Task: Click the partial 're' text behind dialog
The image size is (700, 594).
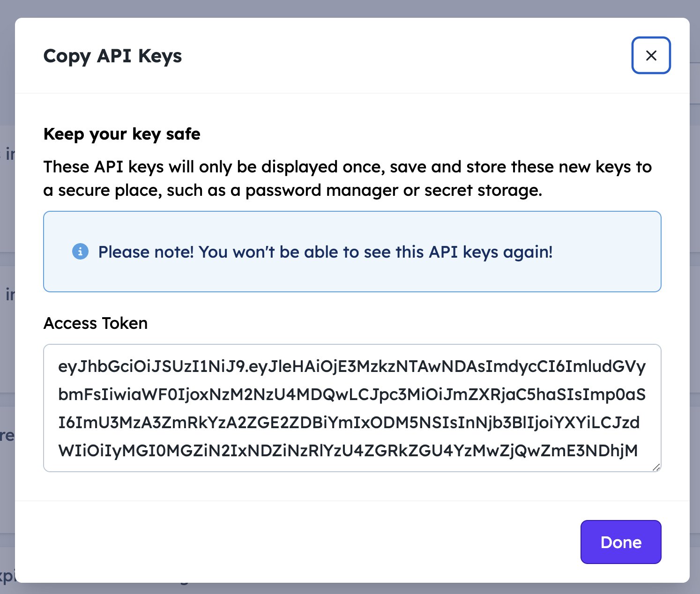Action: [7, 436]
